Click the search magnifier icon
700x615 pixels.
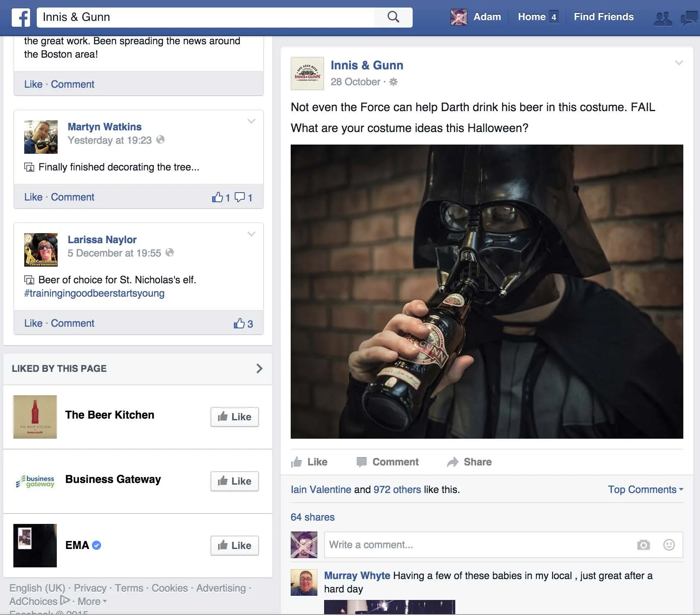click(x=393, y=17)
